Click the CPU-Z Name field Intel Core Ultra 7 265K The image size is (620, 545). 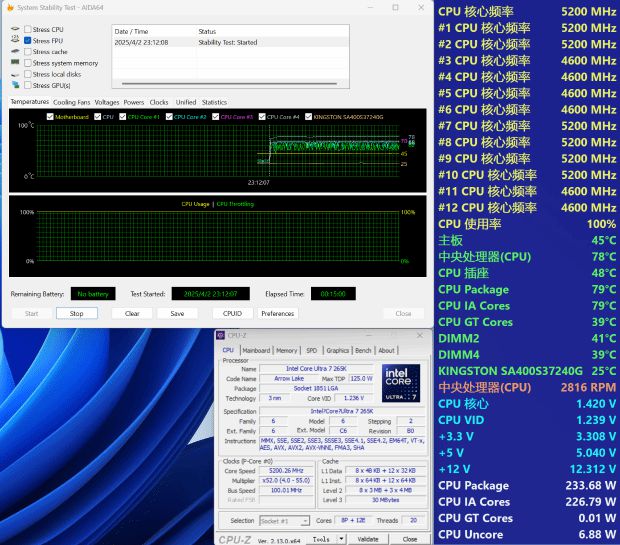[x=316, y=369]
